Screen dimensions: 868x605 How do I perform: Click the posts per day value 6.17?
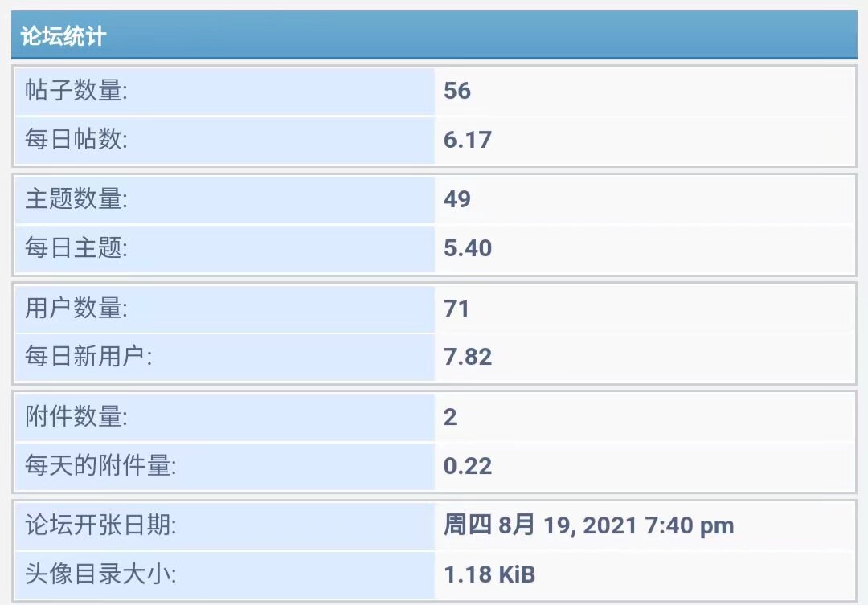[x=467, y=140]
